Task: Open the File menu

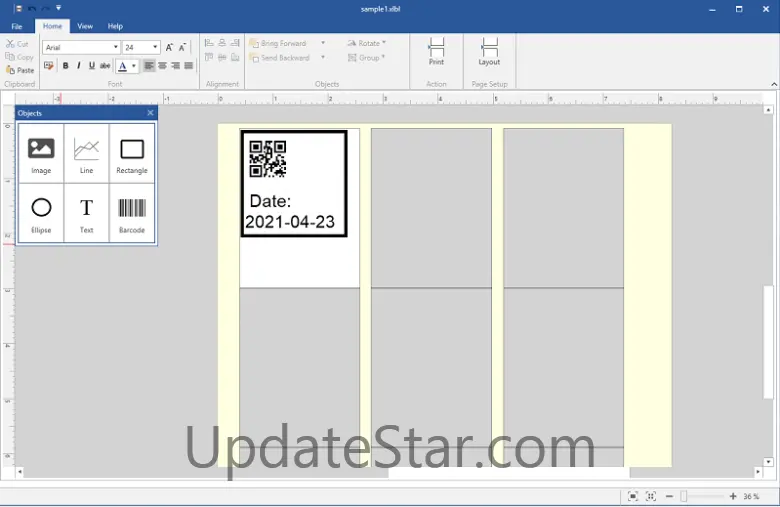Action: click(x=17, y=26)
